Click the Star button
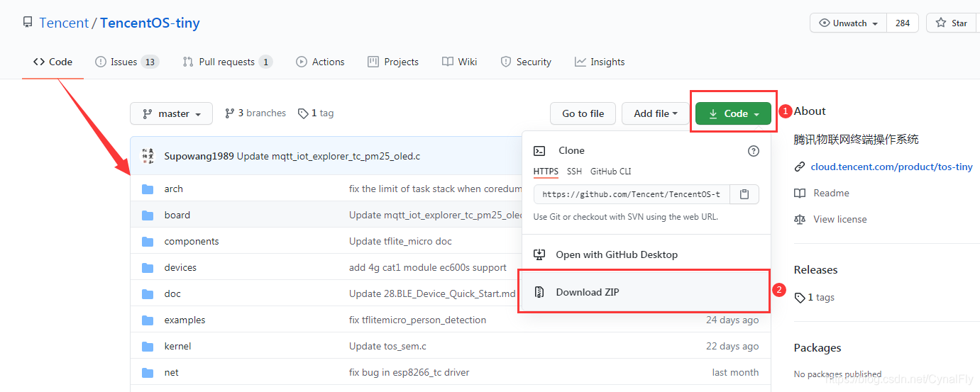The height and width of the screenshot is (392, 980). click(952, 23)
